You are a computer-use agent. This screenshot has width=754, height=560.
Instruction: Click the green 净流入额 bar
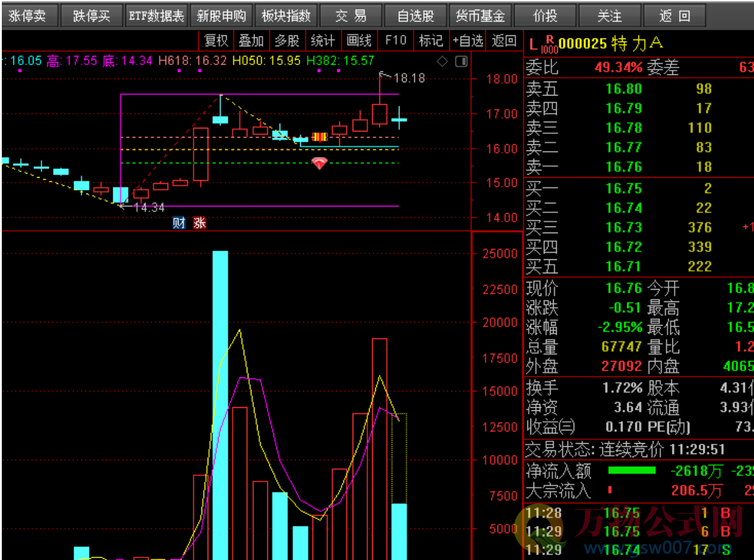click(632, 471)
